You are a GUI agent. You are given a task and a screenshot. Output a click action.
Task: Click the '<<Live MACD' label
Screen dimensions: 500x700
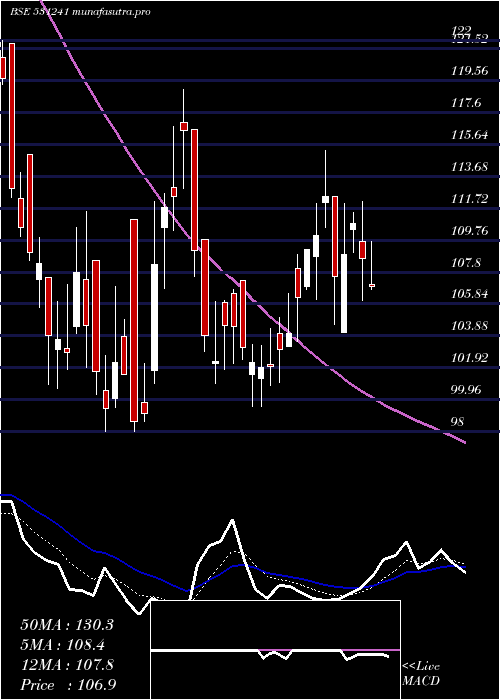(x=421, y=674)
